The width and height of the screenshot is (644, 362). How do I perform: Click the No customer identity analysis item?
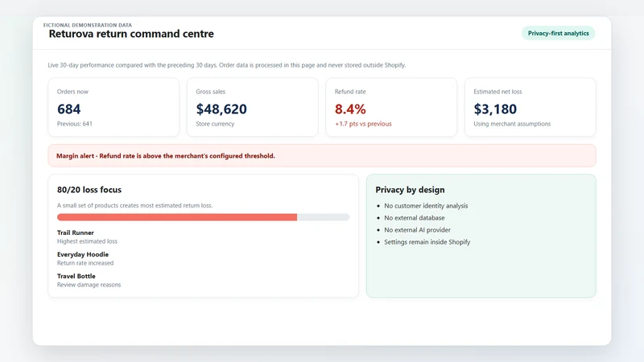click(426, 206)
